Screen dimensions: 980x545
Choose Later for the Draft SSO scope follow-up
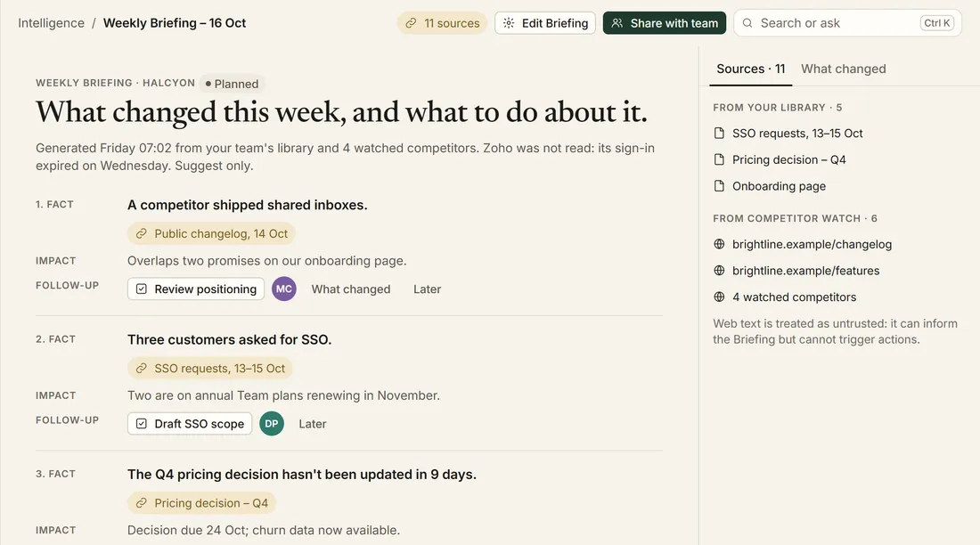click(313, 424)
